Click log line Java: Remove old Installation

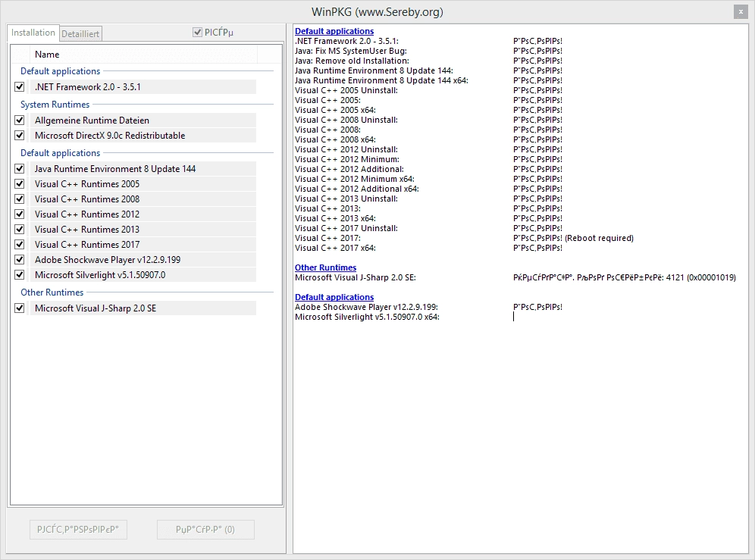[352, 61]
